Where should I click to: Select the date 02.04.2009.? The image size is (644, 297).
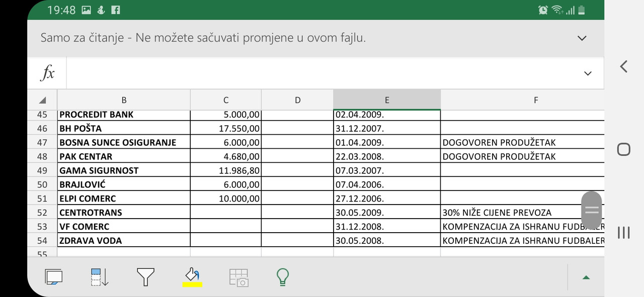[x=387, y=115]
